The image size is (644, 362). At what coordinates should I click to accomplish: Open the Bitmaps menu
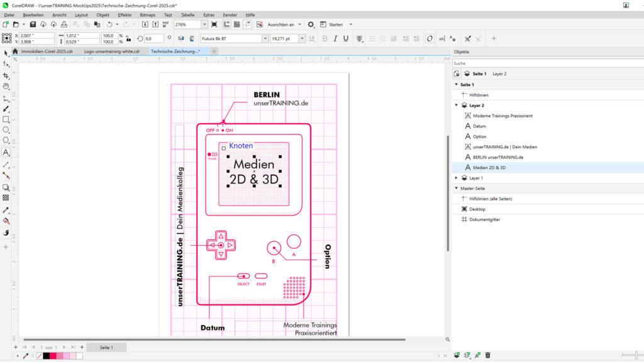147,15
